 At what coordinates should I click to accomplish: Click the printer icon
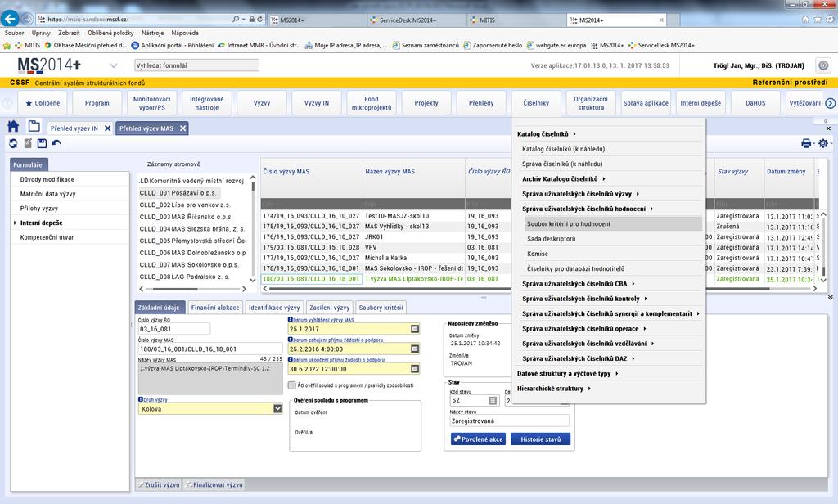pyautogui.click(x=806, y=143)
